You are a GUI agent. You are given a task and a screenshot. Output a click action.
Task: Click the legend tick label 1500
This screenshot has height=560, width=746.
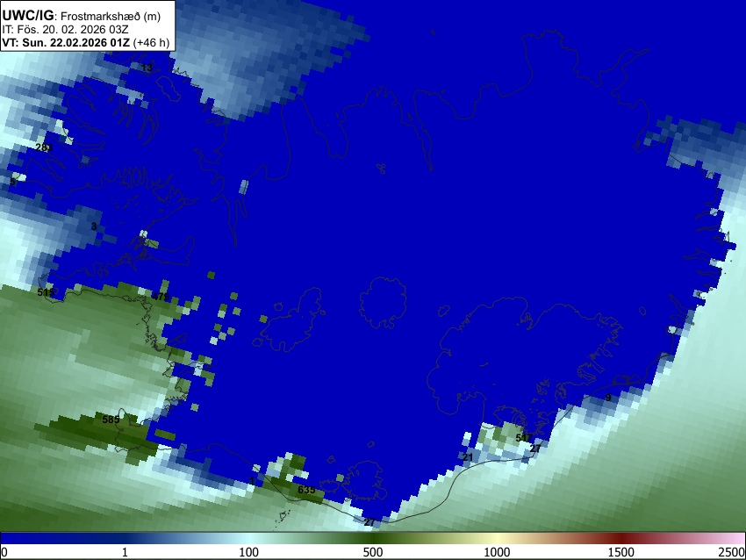(x=621, y=552)
